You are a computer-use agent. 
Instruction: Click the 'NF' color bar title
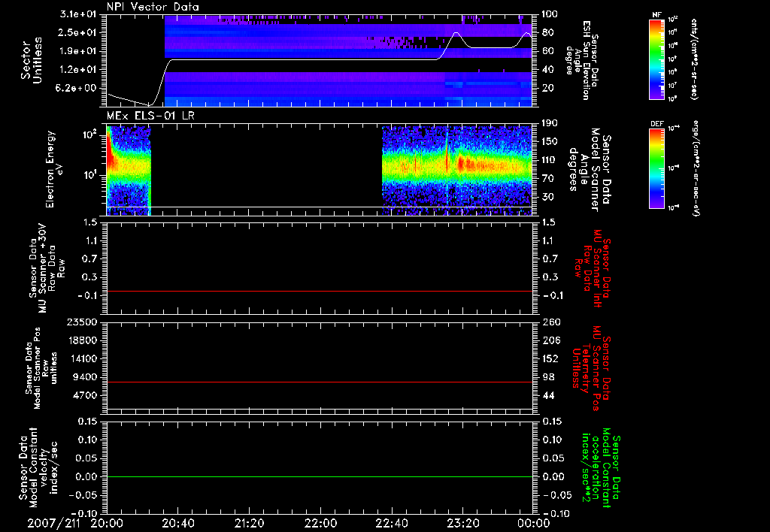657,15
